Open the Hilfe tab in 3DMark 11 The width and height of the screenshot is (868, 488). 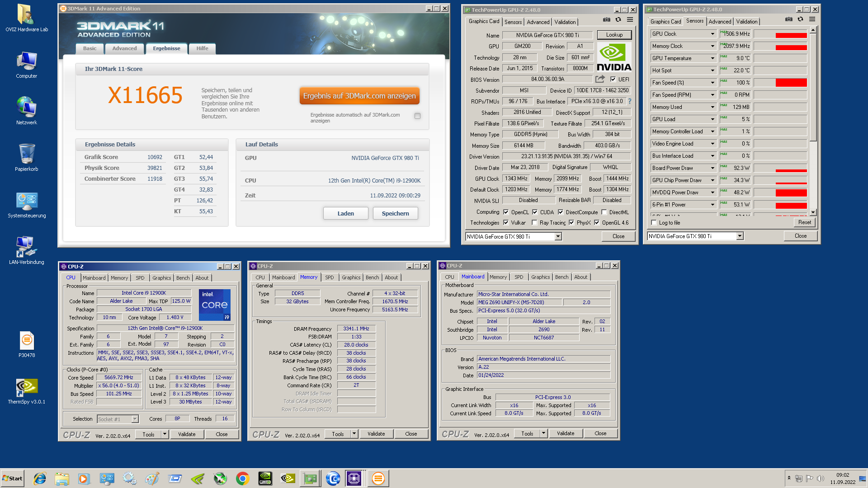(203, 48)
